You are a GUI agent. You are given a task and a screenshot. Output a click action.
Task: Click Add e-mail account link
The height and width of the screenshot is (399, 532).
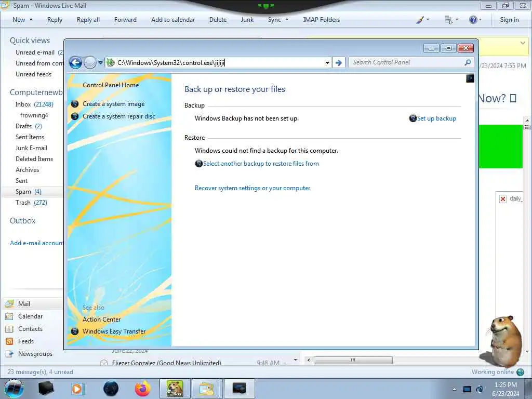coord(37,243)
